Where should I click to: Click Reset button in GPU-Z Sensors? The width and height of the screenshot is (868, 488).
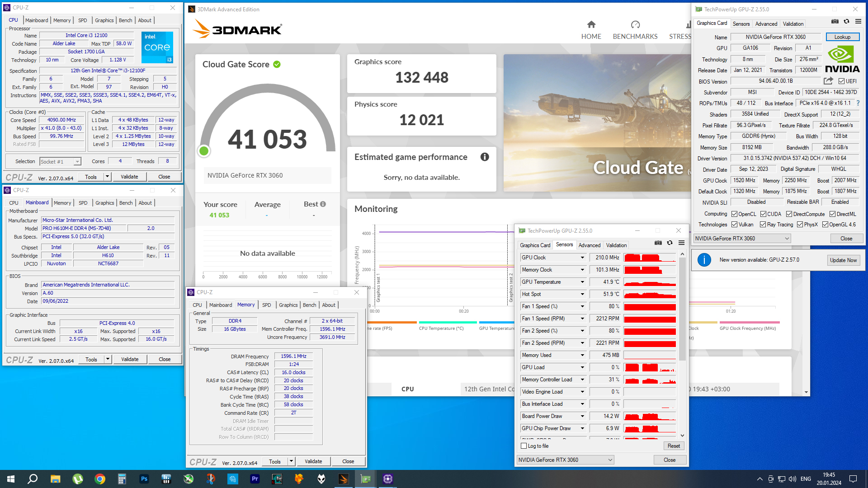(674, 446)
